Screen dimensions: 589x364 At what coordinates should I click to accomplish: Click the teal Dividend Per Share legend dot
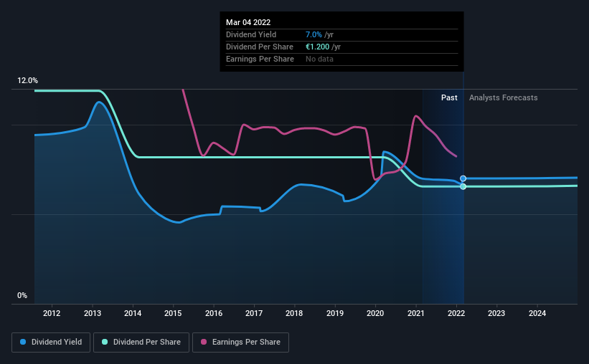105,342
